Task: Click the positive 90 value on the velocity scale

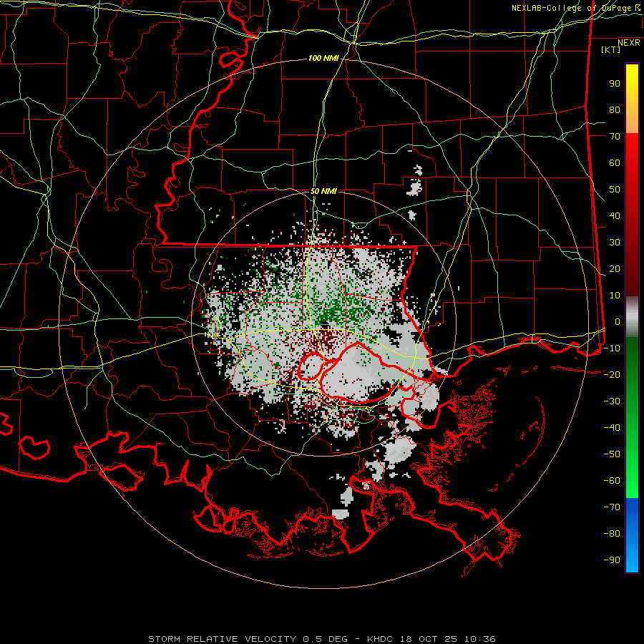Action: [x=615, y=84]
